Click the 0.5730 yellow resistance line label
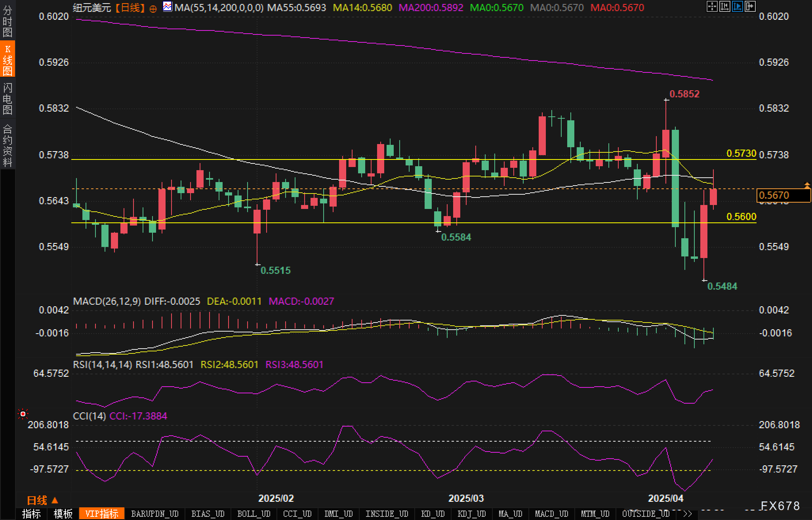Screen dimensions: 812x520 pyautogui.click(x=741, y=153)
